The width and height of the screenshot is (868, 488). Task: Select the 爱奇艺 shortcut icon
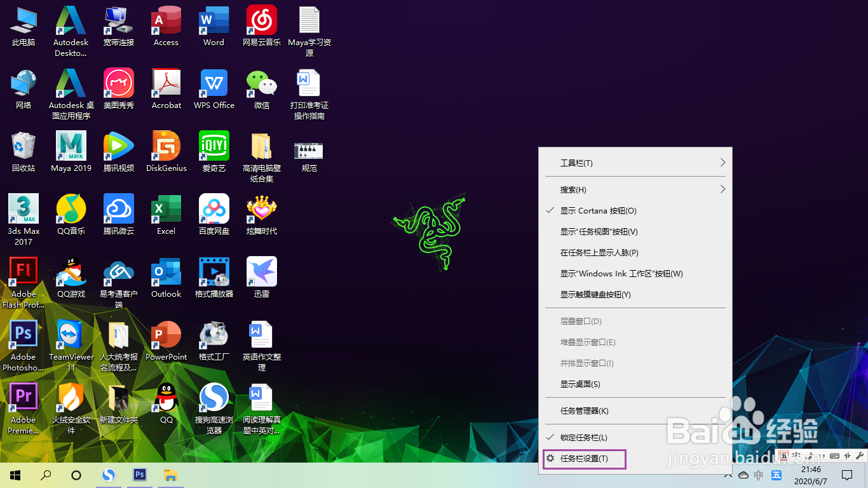(214, 152)
